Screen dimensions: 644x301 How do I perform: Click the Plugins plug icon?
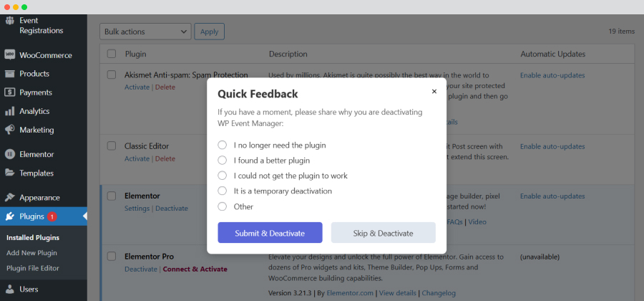click(x=10, y=216)
